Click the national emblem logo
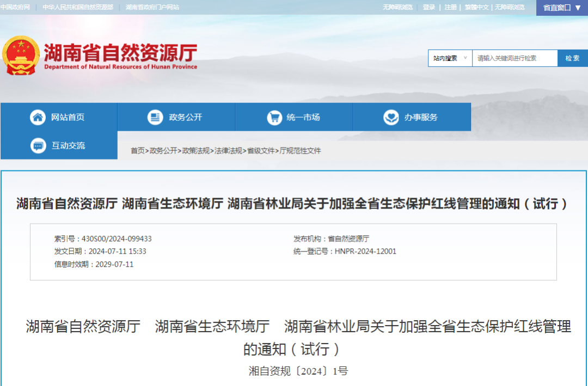This screenshot has height=386, width=588. tap(21, 56)
